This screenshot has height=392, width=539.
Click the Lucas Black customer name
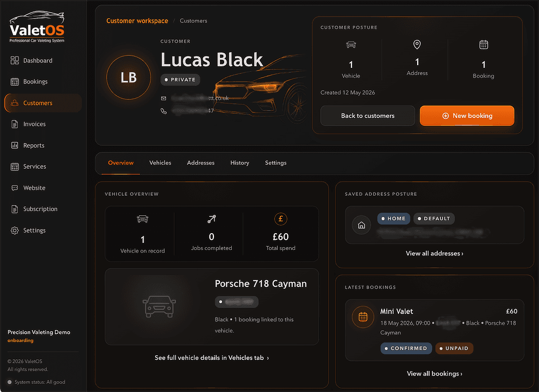click(x=212, y=60)
